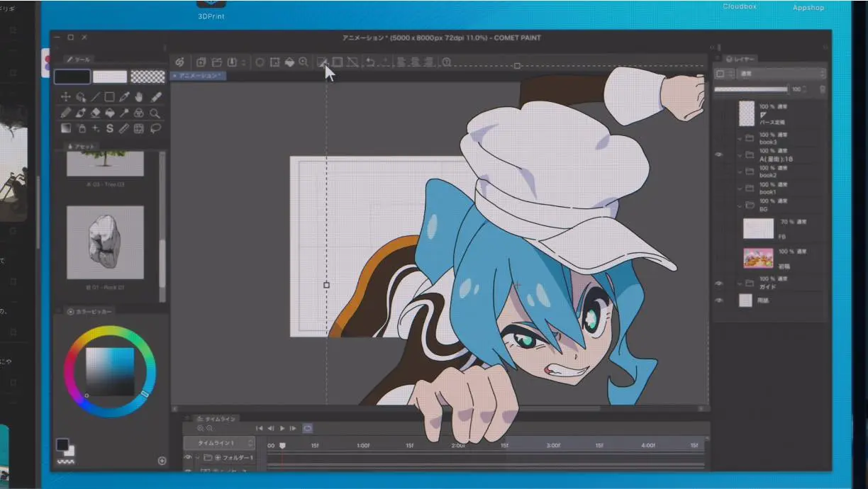Image resolution: width=868 pixels, height=489 pixels.
Task: Step back one frame in timeline
Action: point(271,428)
